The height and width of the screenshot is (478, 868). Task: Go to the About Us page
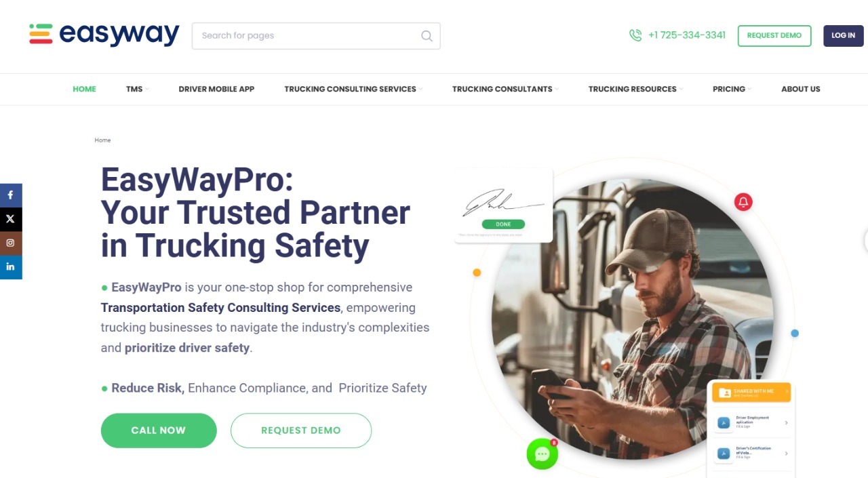pos(800,89)
